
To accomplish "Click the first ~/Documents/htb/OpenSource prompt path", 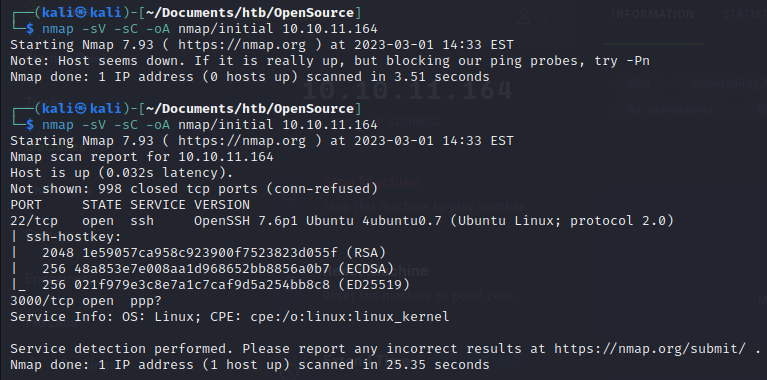I will [250, 13].
